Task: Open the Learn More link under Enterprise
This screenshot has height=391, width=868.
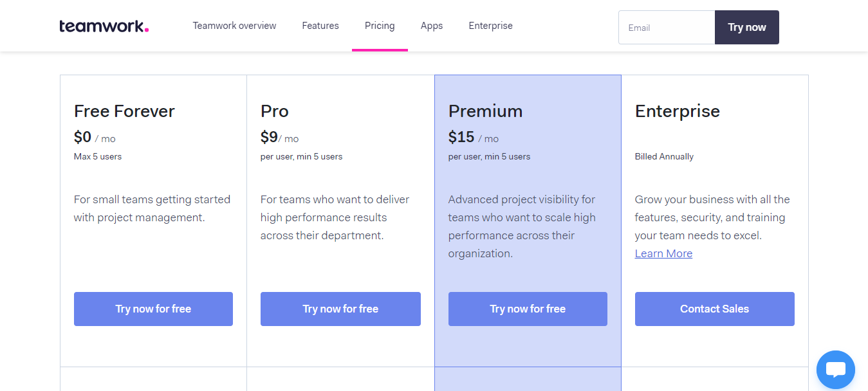Action: click(663, 253)
